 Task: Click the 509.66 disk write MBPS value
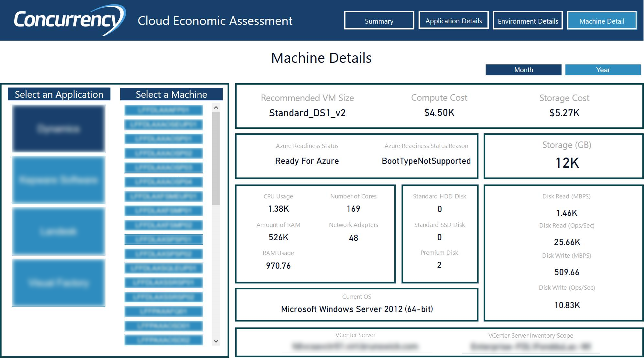(x=567, y=272)
